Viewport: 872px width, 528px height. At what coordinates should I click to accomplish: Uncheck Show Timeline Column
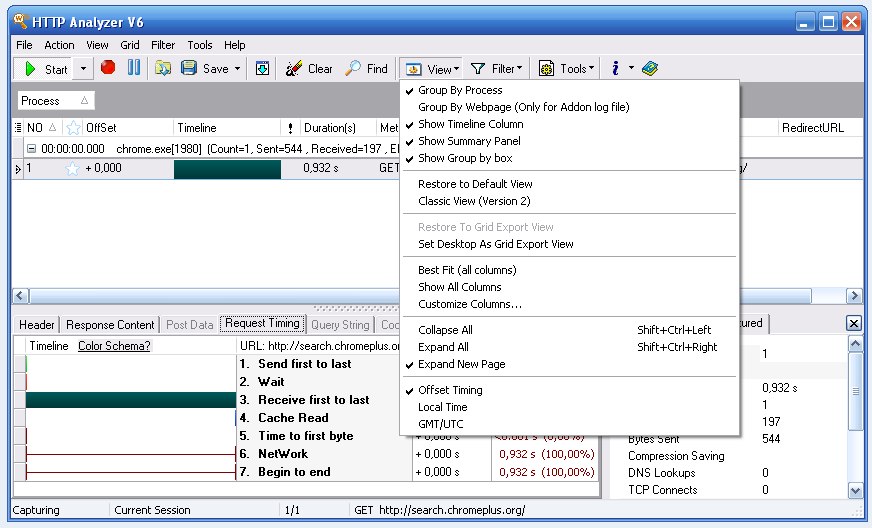click(470, 124)
